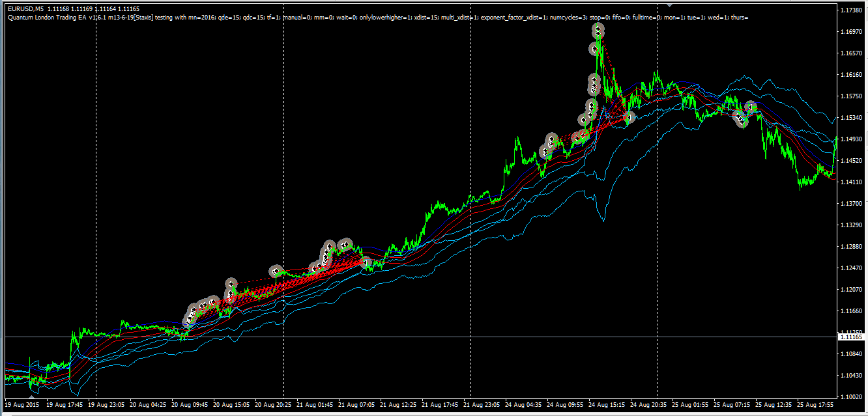Click price scale label 1.16160
868x416 pixels.
[851, 76]
